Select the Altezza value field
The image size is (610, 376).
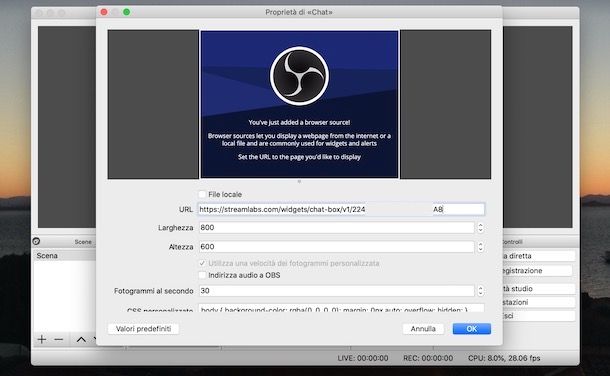click(x=337, y=247)
